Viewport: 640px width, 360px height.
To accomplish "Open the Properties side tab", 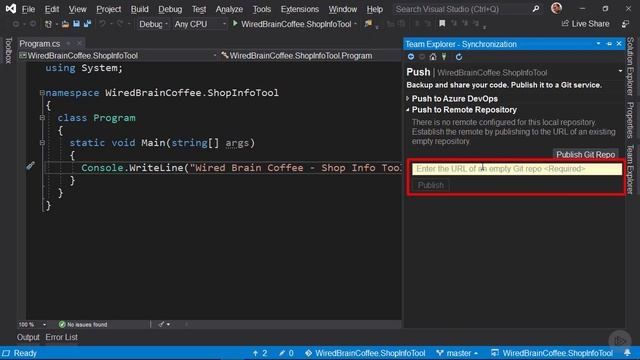I will pyautogui.click(x=631, y=120).
